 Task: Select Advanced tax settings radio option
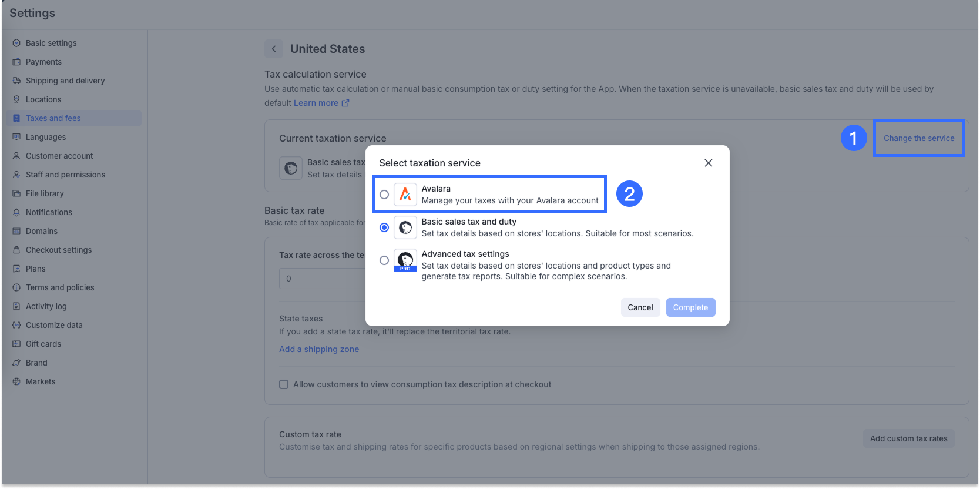tap(384, 260)
